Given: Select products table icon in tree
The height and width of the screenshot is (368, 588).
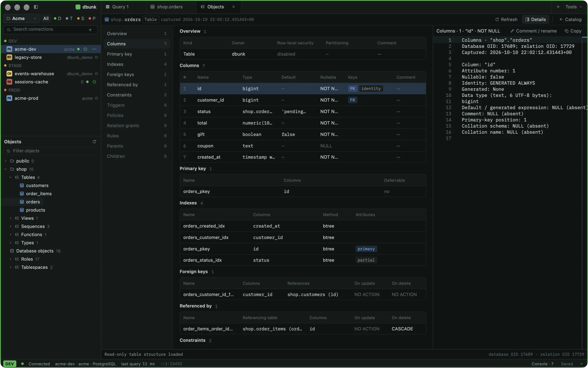Looking at the screenshot, I should pyautogui.click(x=22, y=210).
